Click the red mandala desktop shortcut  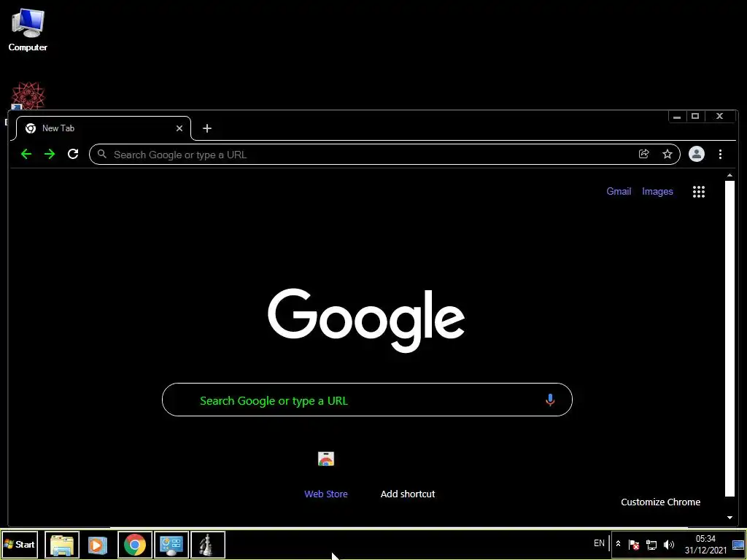coord(28,96)
